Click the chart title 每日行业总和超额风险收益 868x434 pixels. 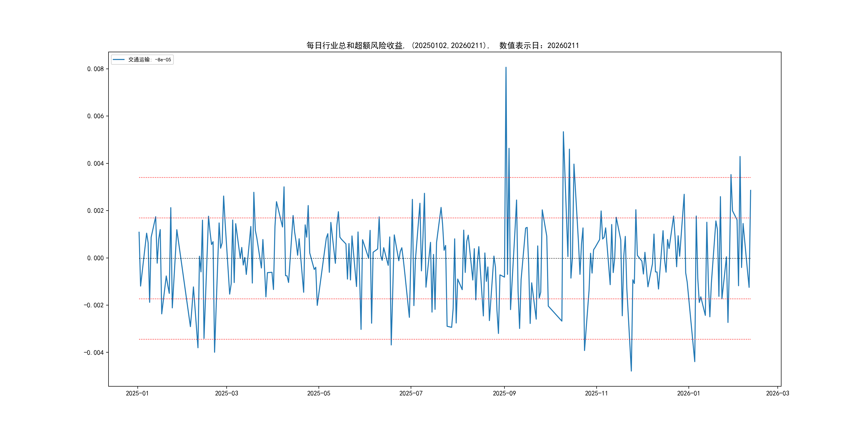click(442, 46)
